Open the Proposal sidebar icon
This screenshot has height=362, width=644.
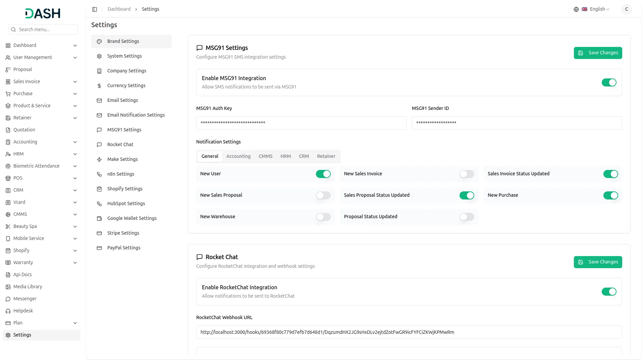tap(8, 70)
